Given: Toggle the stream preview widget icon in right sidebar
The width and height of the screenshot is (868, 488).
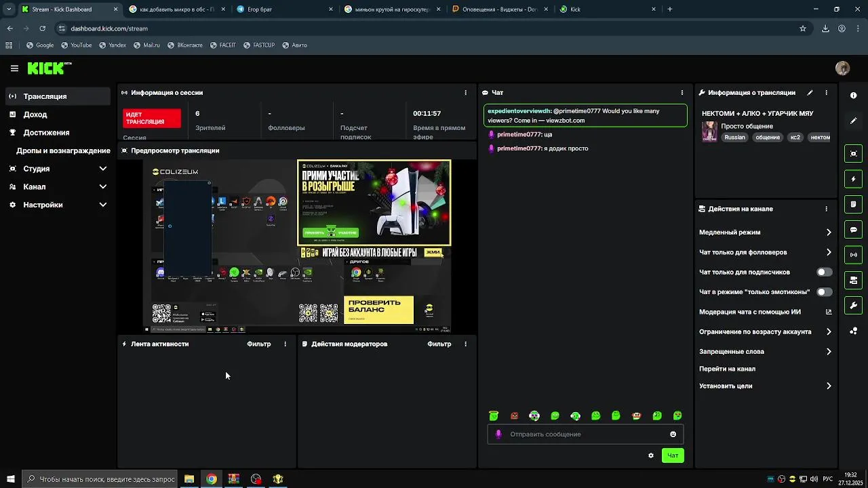Looking at the screenshot, I should click(x=854, y=154).
